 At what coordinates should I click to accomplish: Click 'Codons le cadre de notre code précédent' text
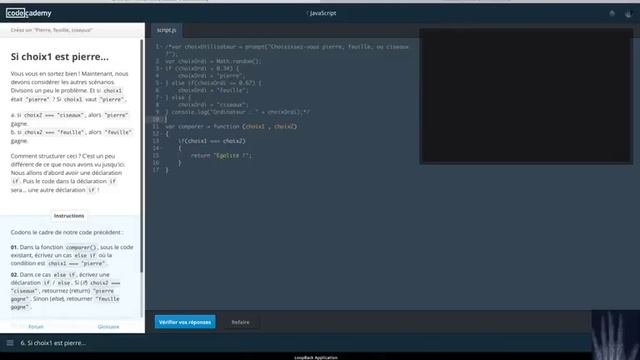(67, 232)
